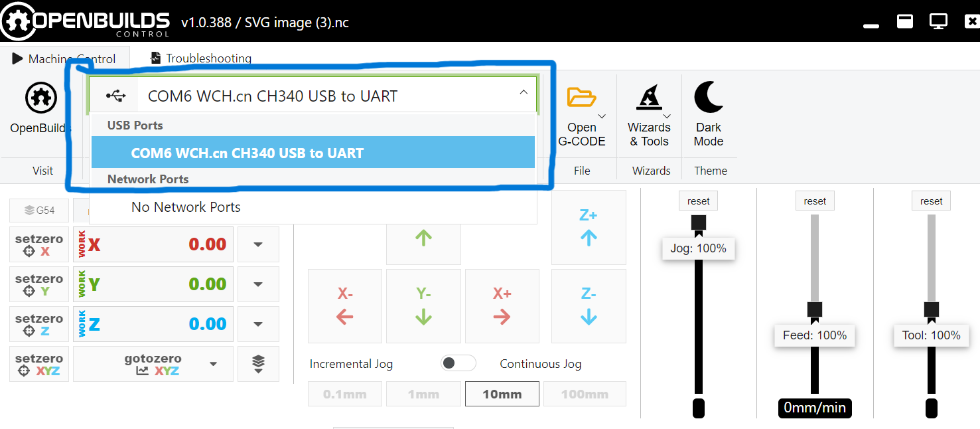
Task: Click the No Network Ports entry
Action: 313,207
